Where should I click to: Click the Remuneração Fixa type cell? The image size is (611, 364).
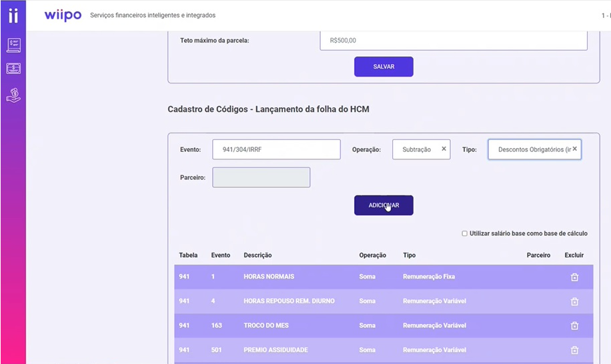tap(429, 277)
